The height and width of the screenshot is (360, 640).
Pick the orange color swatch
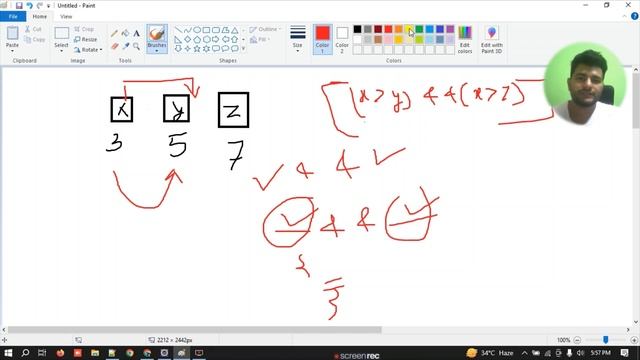[x=398, y=29]
